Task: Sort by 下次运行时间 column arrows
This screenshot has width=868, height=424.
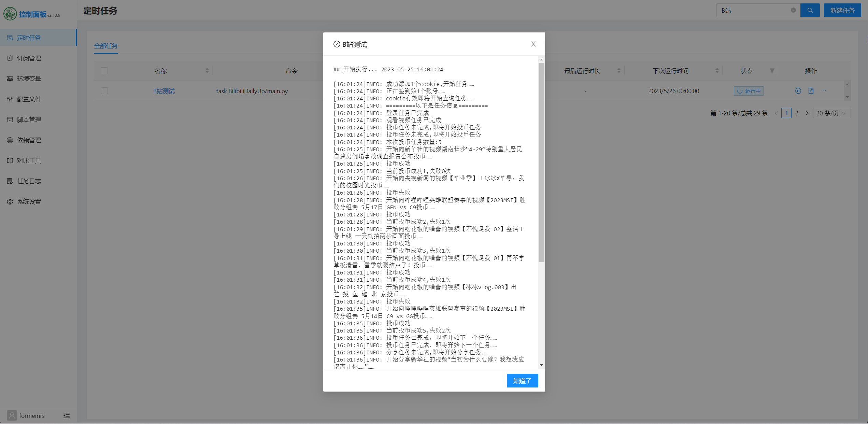Action: 717,71
